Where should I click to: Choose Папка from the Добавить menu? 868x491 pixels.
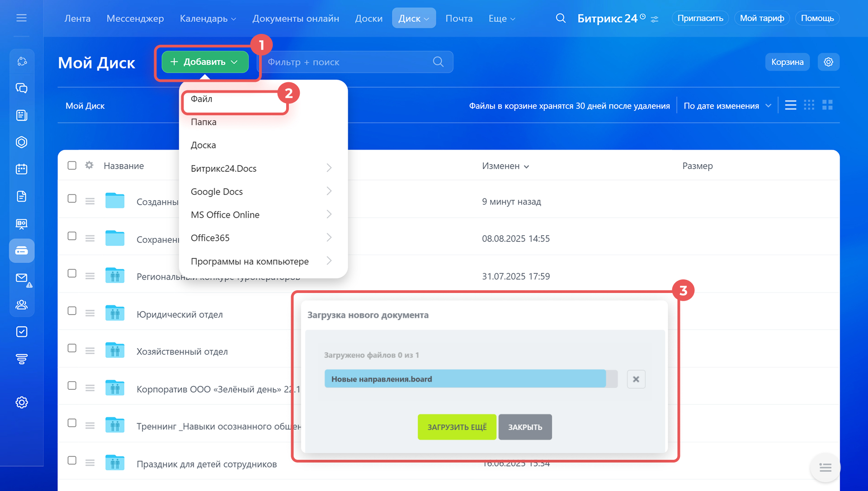click(x=203, y=122)
